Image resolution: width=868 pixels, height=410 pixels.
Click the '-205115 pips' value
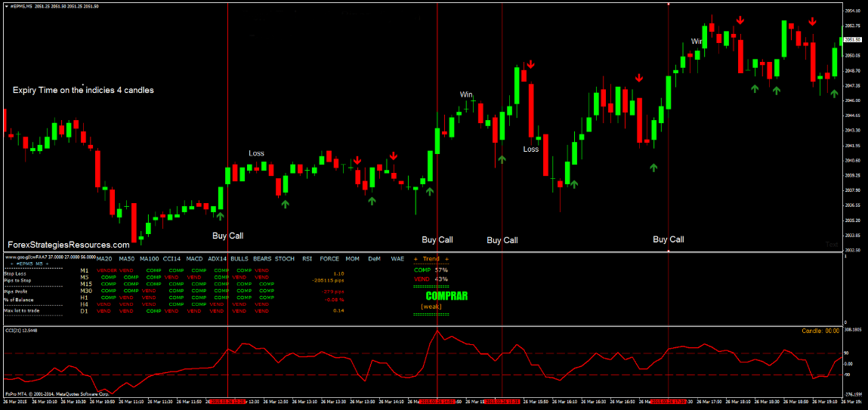[x=329, y=281]
